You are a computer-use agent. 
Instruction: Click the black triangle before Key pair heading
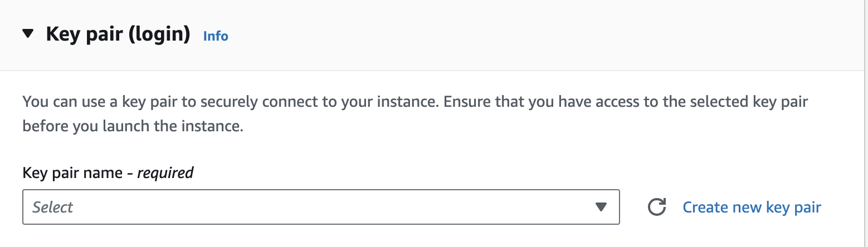pos(28,34)
